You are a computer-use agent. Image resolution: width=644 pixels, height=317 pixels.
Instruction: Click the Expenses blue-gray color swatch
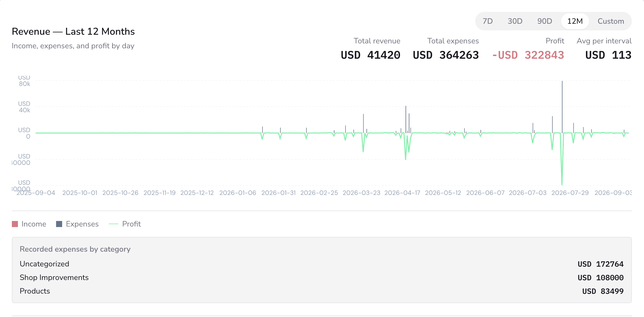coord(59,224)
